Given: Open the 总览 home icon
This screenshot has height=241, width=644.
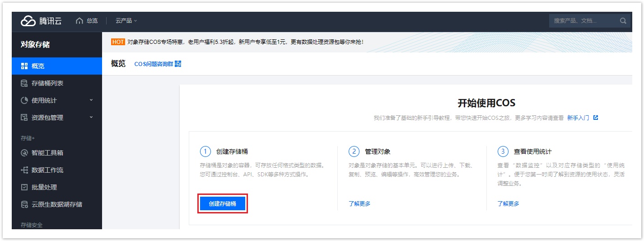Looking at the screenshot, I should (x=79, y=21).
